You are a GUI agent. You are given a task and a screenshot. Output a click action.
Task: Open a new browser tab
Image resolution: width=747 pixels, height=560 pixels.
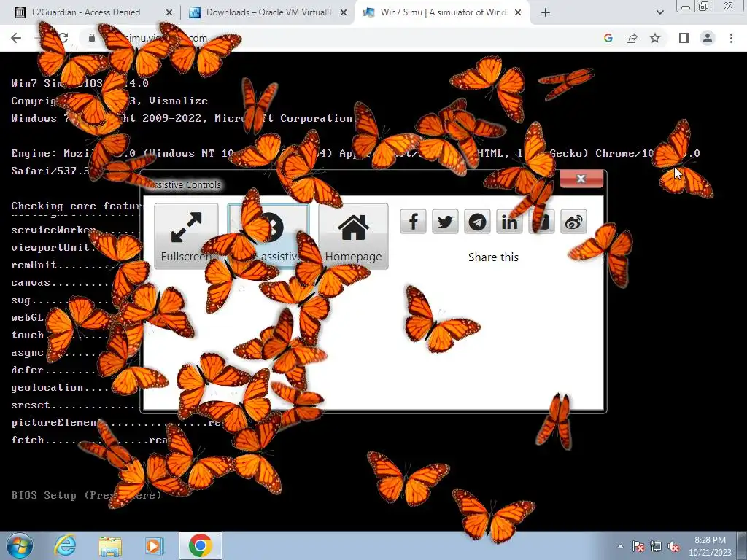pos(546,12)
